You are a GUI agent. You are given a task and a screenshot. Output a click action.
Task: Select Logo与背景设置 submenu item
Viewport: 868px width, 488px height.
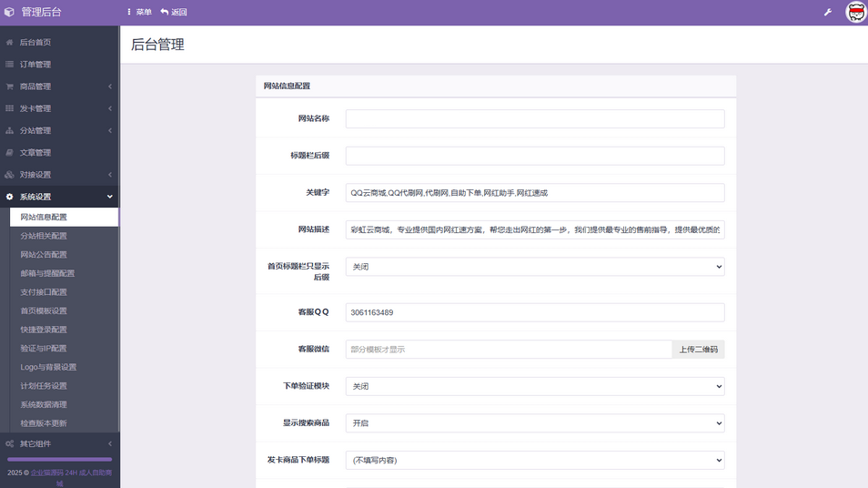64,367
